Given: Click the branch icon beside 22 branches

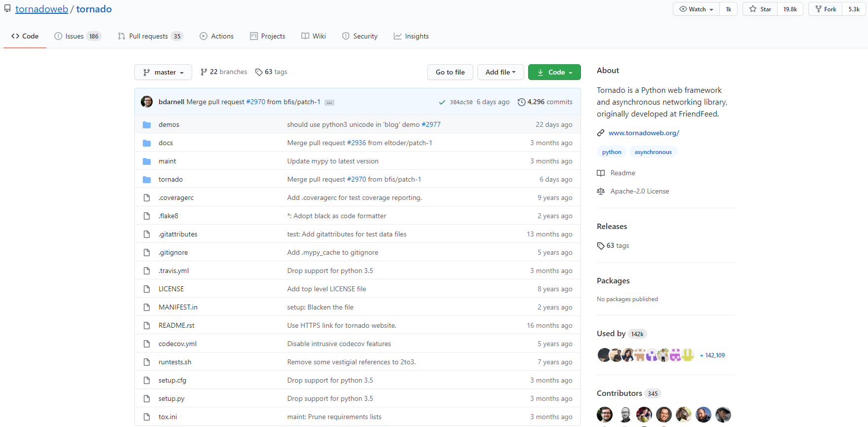Looking at the screenshot, I should pyautogui.click(x=204, y=72).
